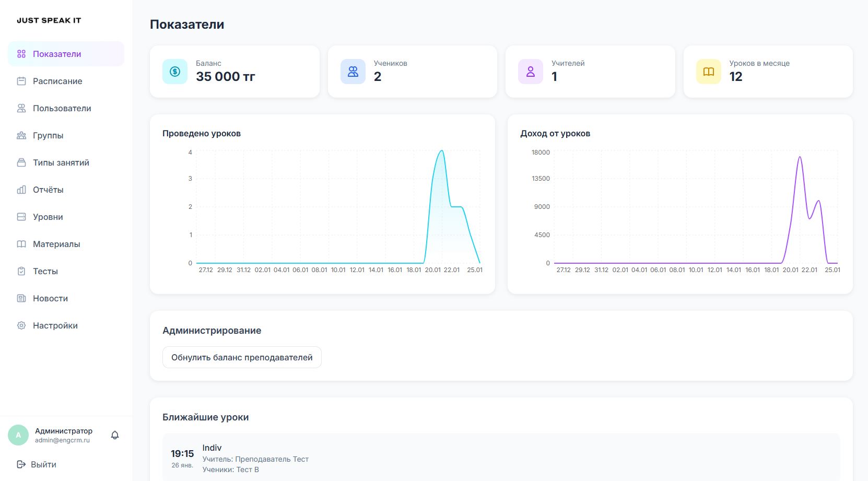Click the book icon on Уроков в месяце card
Viewport: 868px width, 481px height.
point(708,71)
